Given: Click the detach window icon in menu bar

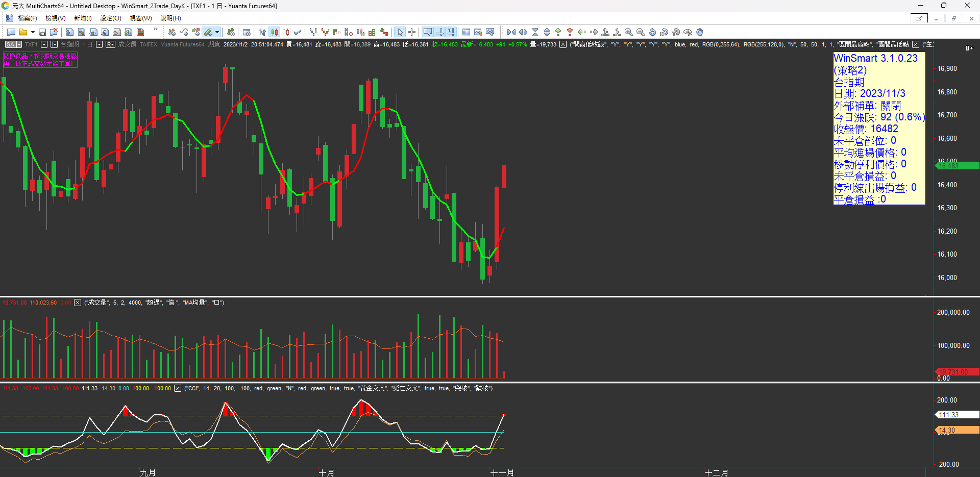Looking at the screenshot, I should coord(919,18).
